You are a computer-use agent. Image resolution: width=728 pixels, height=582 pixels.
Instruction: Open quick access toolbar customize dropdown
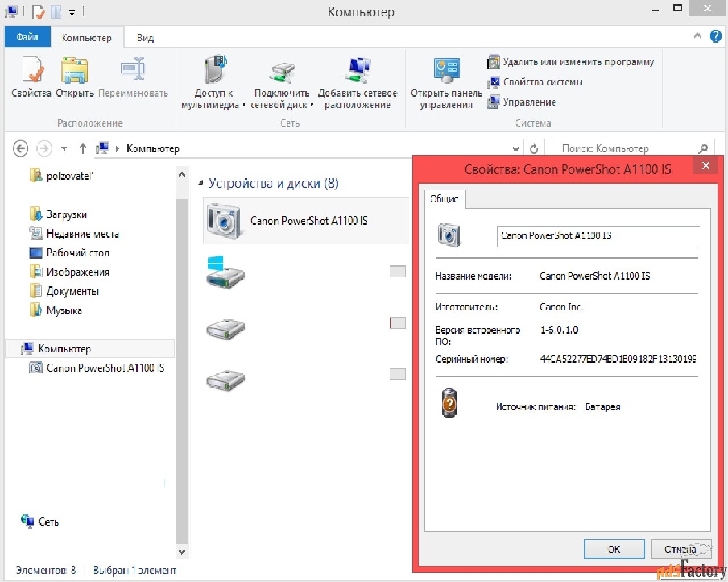[x=72, y=12]
